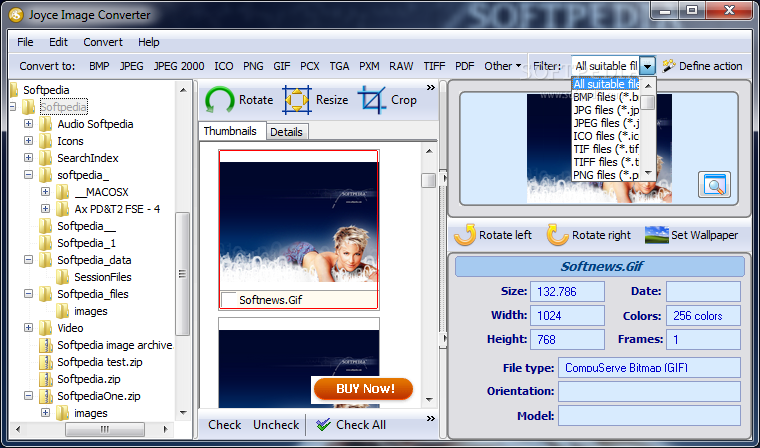Viewport: 760px width, 448px height.
Task: Choose TIFF files in filter list
Action: (606, 162)
